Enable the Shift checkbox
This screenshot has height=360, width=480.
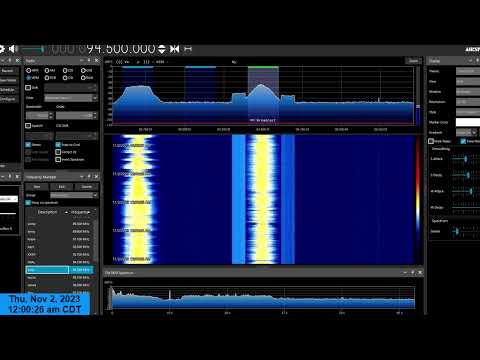28,88
